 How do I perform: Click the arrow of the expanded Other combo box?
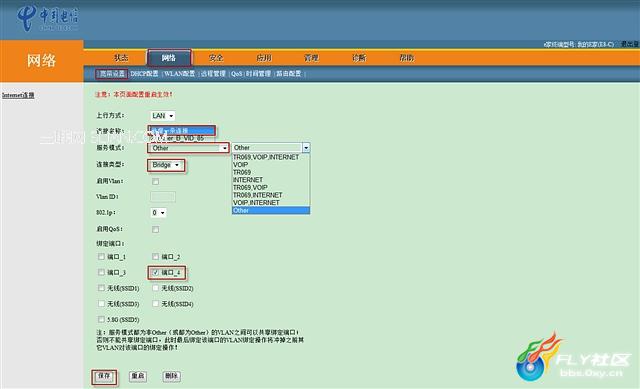(306, 147)
